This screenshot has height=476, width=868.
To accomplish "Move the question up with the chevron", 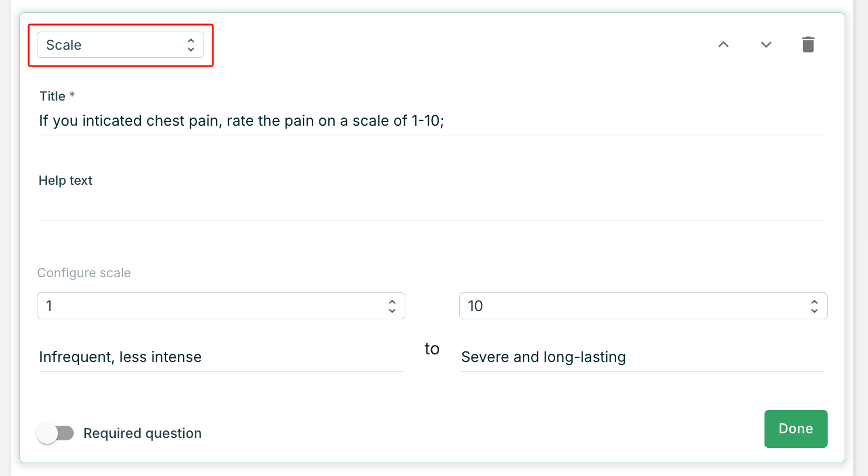I will (724, 44).
